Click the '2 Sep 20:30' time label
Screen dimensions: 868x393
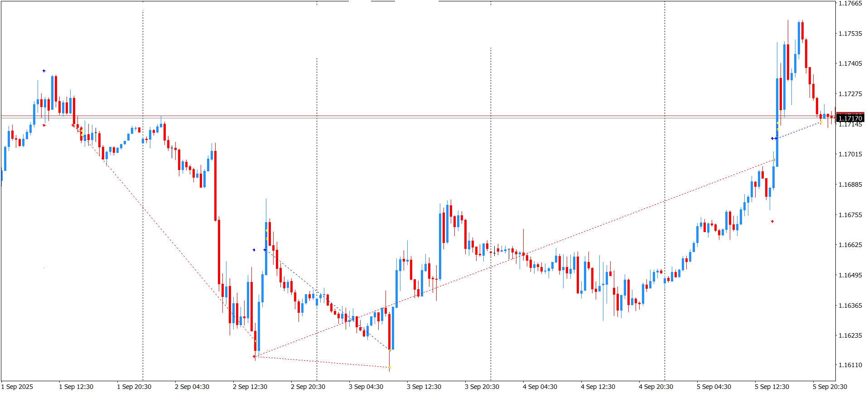tap(308, 387)
